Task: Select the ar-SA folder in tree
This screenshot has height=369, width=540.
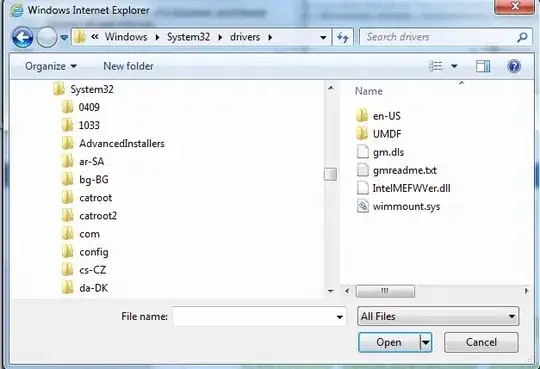Action: [x=83, y=162]
